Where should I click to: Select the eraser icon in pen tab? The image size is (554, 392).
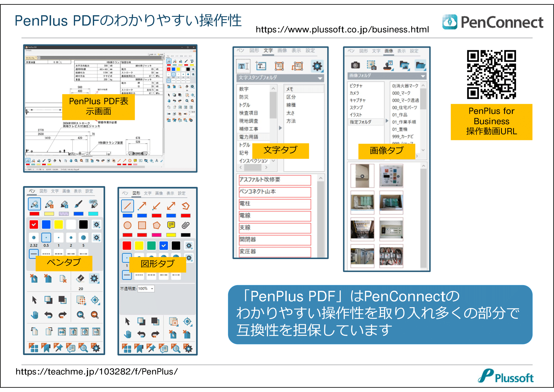point(80,278)
